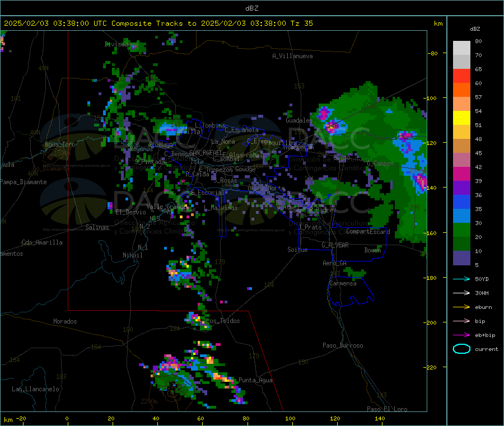The image size is (504, 426).
Task: Click the -80 km vertical axis tick
Action: coord(433,53)
